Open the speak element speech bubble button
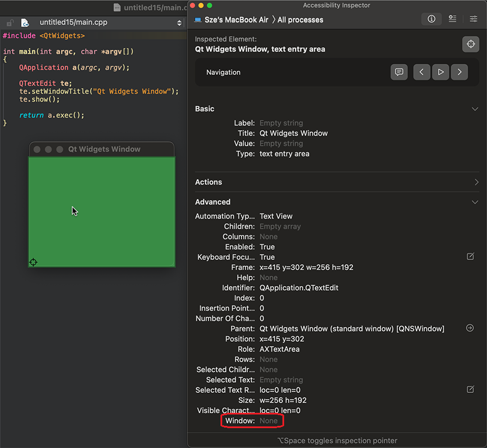Image resolution: width=487 pixels, height=448 pixels. 399,72
